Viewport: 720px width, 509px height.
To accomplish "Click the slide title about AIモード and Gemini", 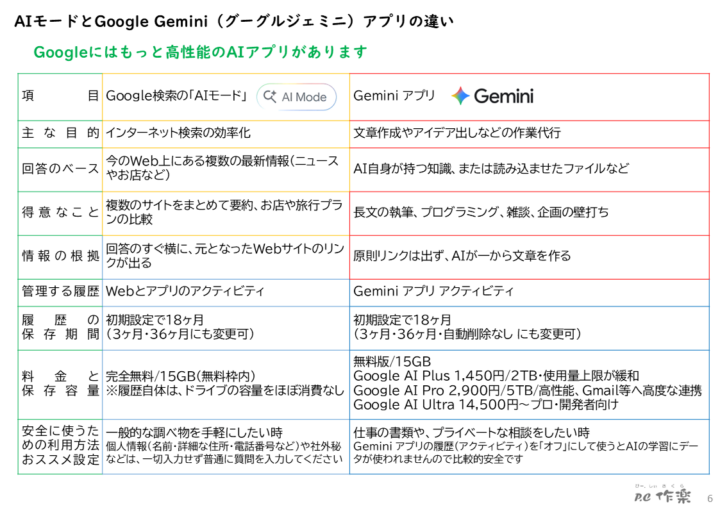I will click(x=233, y=21).
